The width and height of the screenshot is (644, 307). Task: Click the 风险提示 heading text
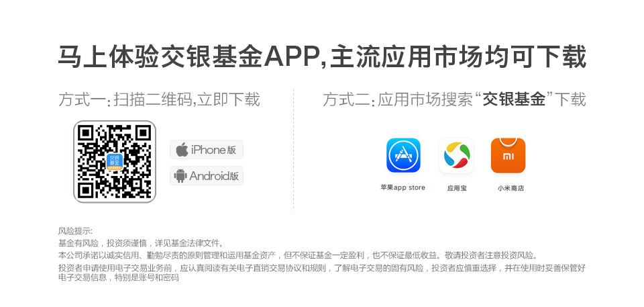click(76, 231)
